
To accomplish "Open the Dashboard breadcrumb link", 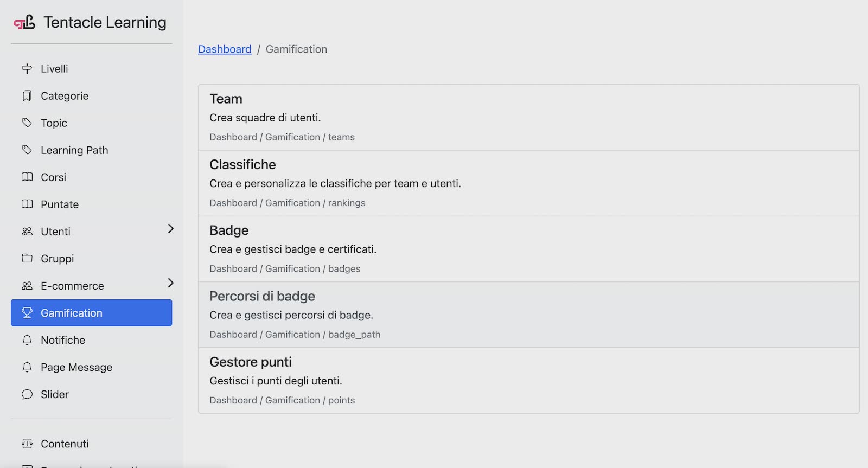I will (x=225, y=49).
